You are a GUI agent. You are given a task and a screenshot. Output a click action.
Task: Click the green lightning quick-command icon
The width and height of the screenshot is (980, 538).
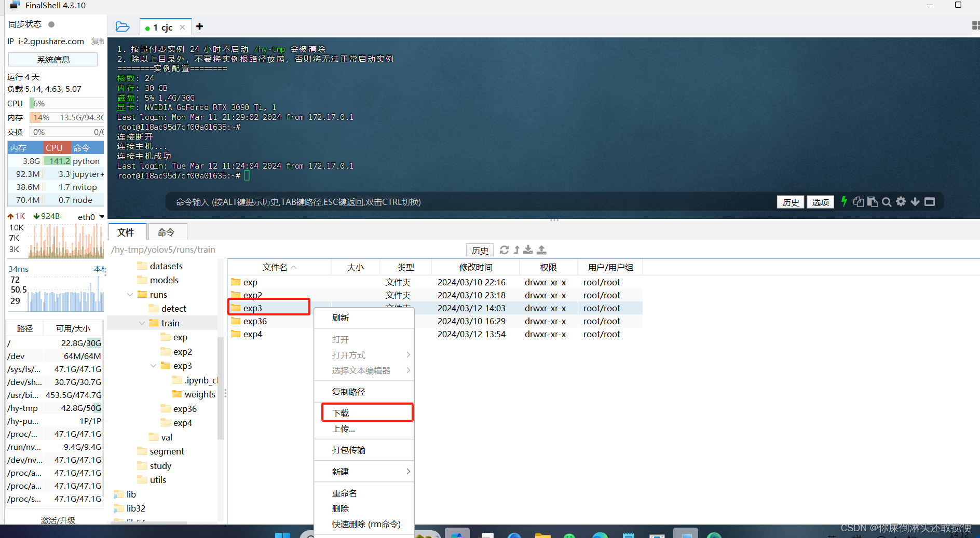(844, 201)
